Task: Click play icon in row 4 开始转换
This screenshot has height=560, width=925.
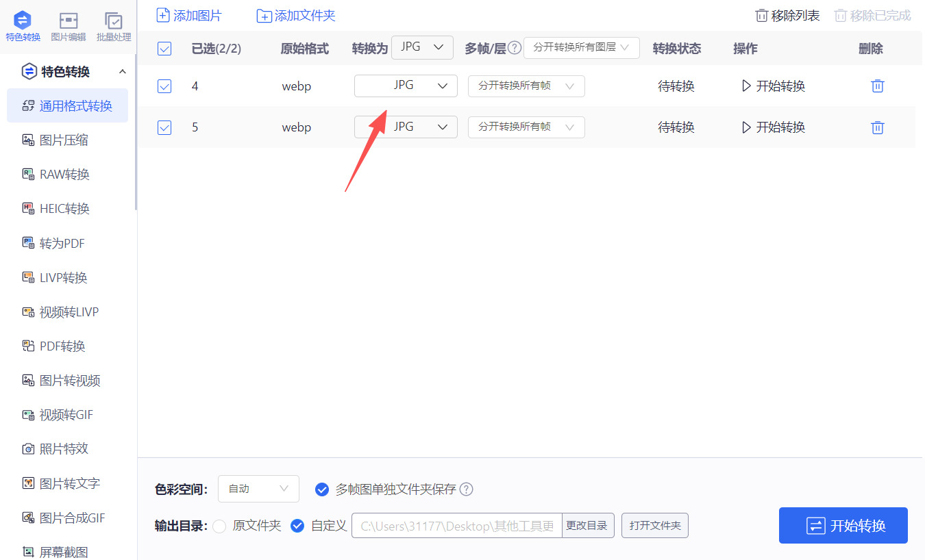Action: coord(747,86)
